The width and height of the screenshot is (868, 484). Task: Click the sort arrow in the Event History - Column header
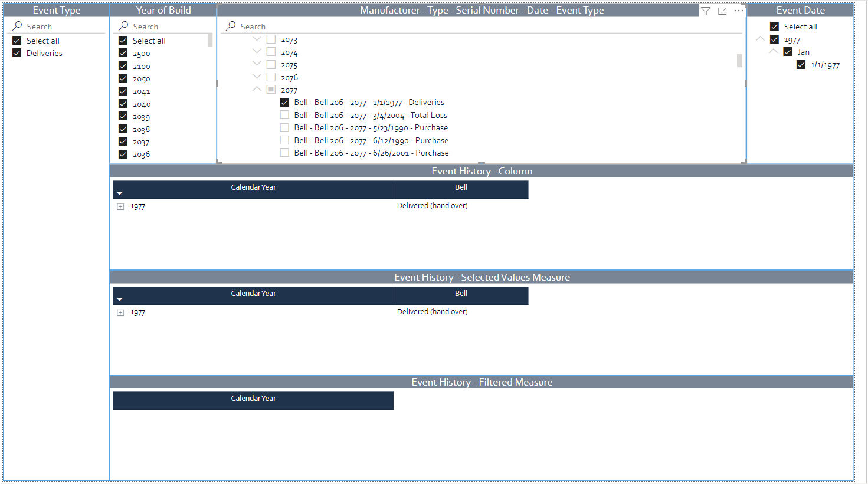point(119,193)
